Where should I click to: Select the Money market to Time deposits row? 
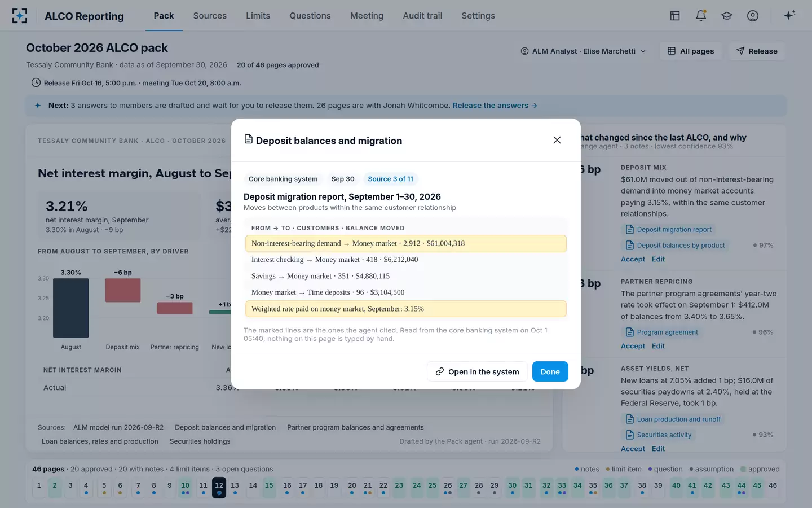tap(405, 292)
